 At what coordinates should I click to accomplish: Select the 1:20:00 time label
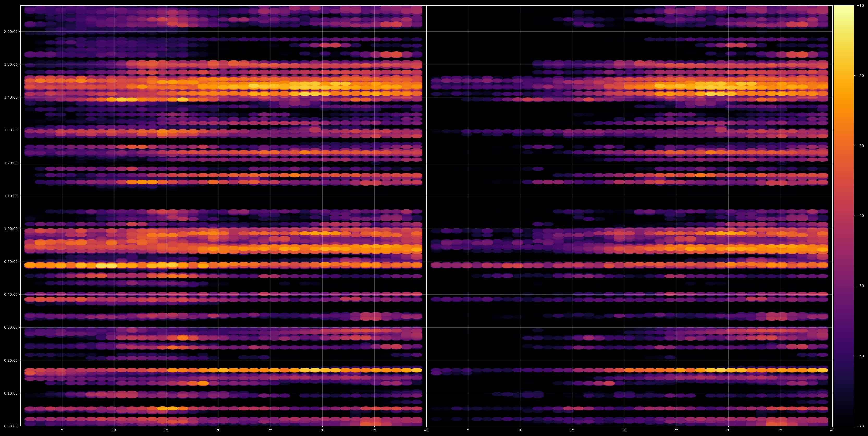point(11,163)
